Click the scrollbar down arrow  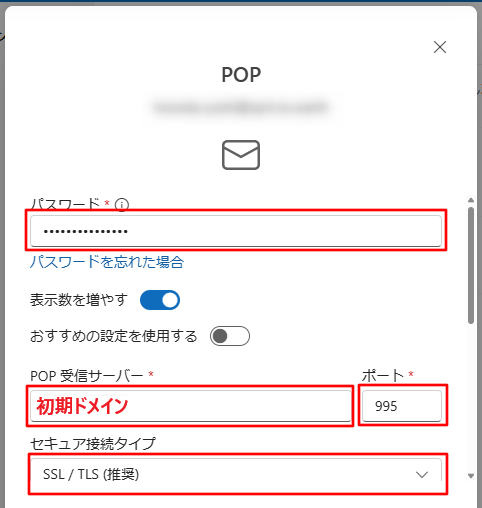coord(471,476)
